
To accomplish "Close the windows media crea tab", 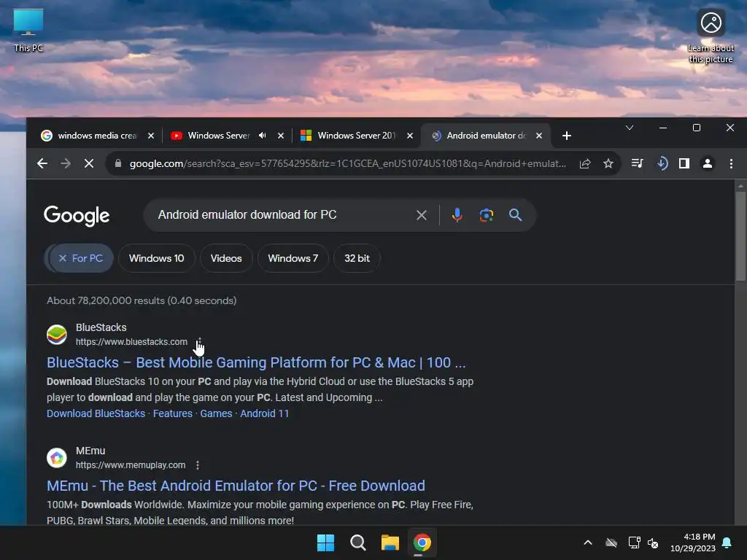I will [x=151, y=136].
